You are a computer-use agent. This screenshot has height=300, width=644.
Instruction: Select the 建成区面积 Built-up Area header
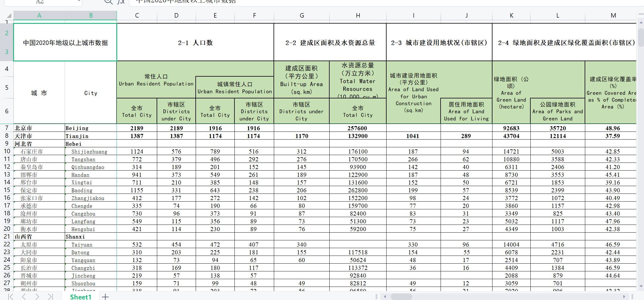click(x=302, y=80)
